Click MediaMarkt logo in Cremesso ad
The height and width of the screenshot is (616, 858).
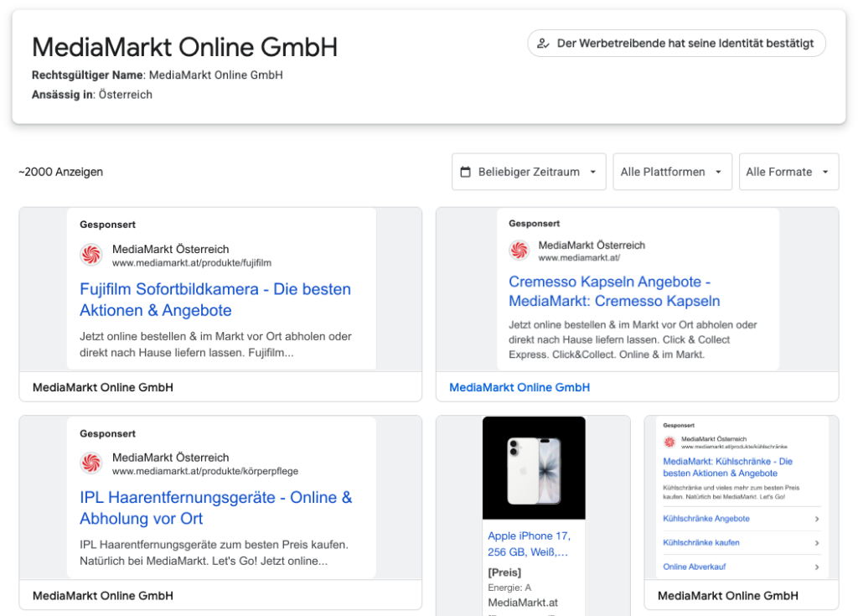click(519, 251)
